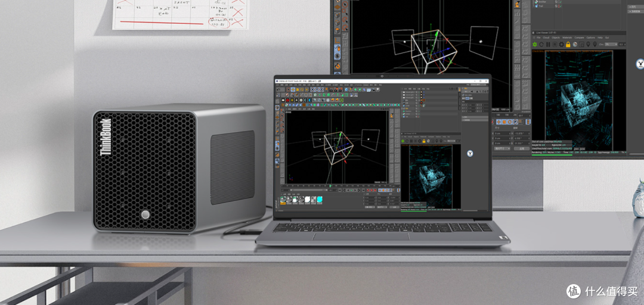Click second pin picker icon in monitor Live Viewer
The height and width of the screenshot is (305, 644).
click(x=595, y=44)
